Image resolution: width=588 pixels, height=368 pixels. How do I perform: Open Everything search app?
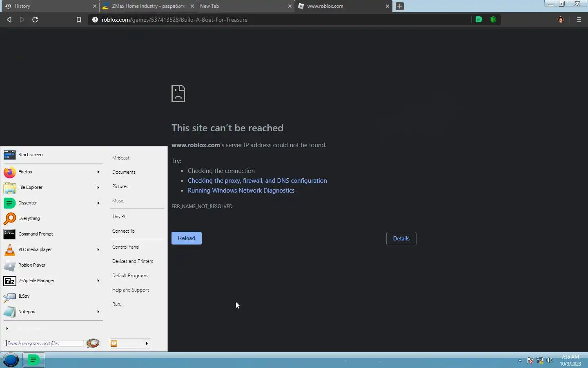[52, 218]
